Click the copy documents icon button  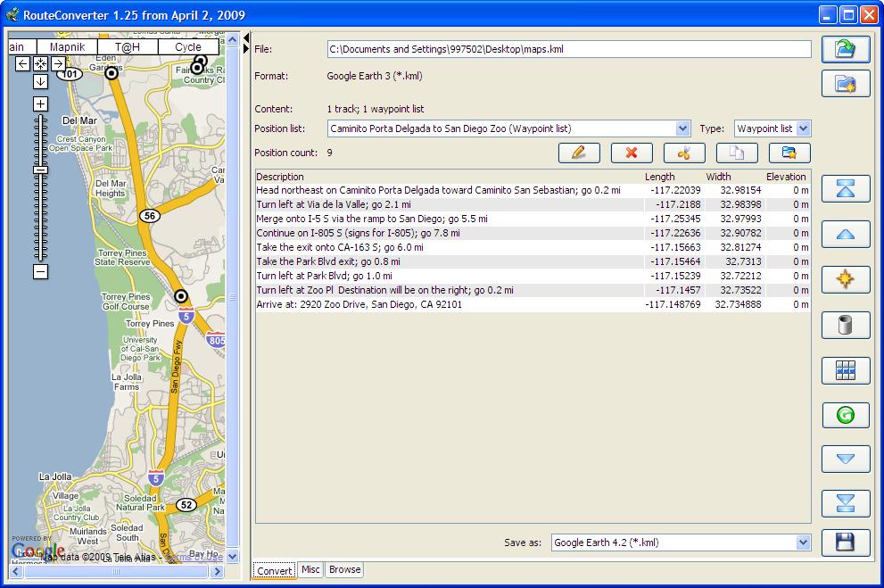737,153
